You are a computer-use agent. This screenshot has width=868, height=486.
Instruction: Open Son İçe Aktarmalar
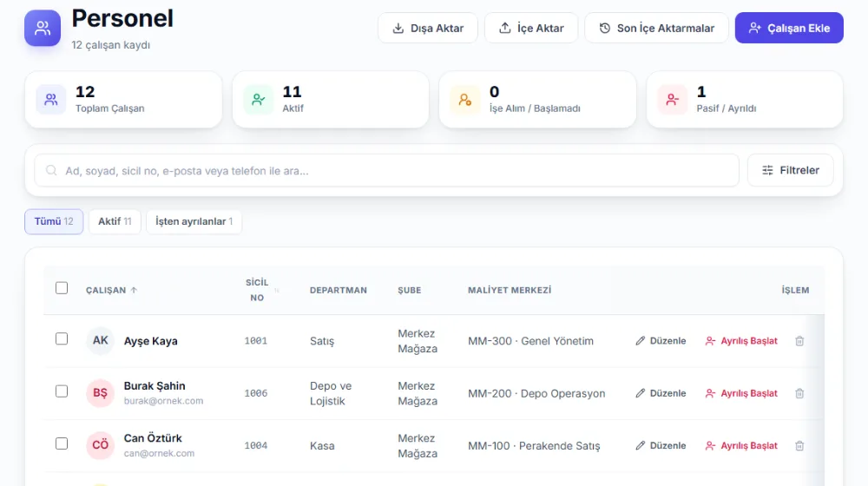[656, 28]
